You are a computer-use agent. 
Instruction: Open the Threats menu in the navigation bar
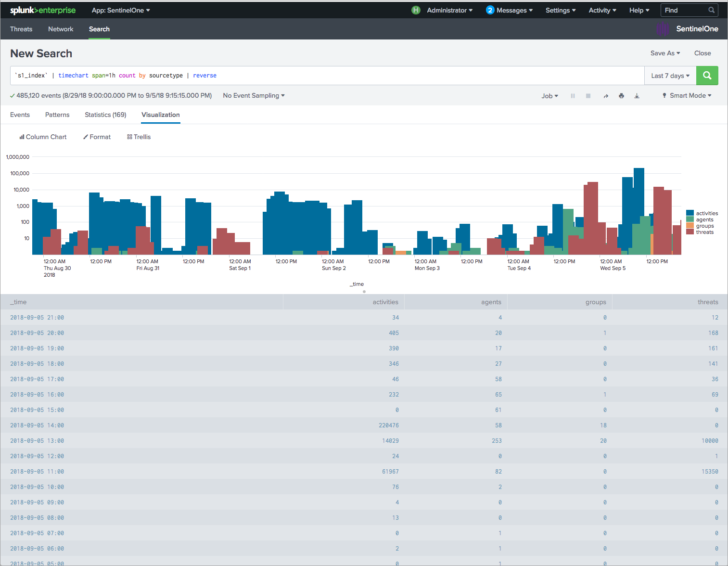(x=21, y=29)
